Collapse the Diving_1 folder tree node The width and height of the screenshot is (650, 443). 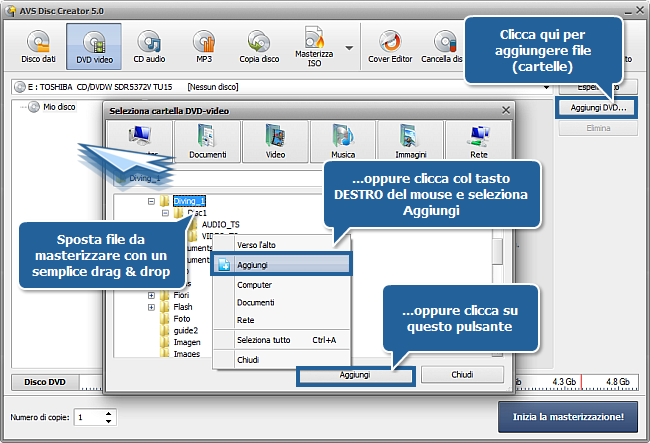[152, 201]
